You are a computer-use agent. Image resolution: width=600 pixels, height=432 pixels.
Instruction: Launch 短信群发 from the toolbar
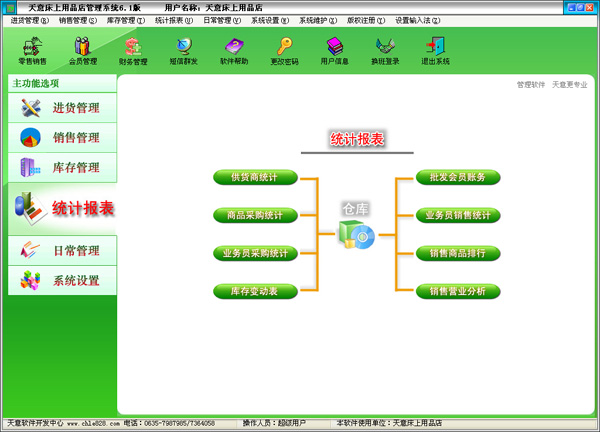183,50
